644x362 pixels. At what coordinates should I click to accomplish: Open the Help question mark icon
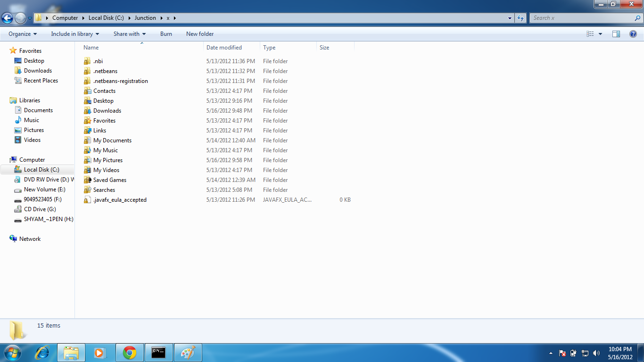633,34
